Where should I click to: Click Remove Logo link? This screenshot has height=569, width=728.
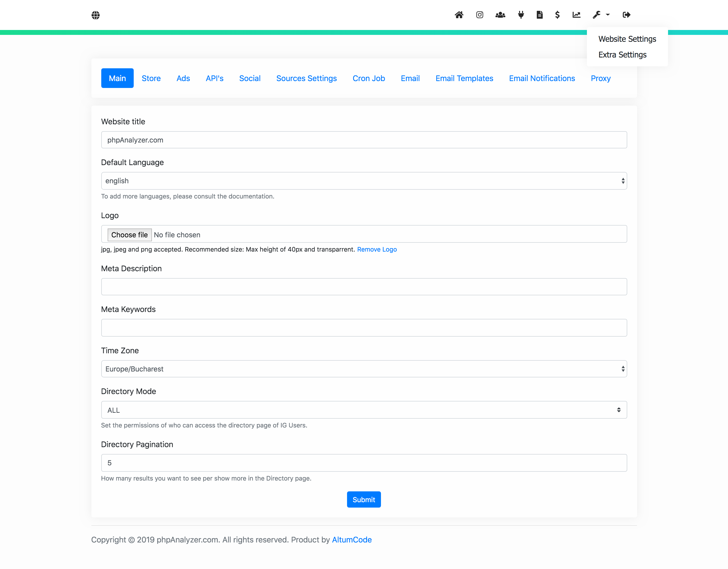(377, 249)
